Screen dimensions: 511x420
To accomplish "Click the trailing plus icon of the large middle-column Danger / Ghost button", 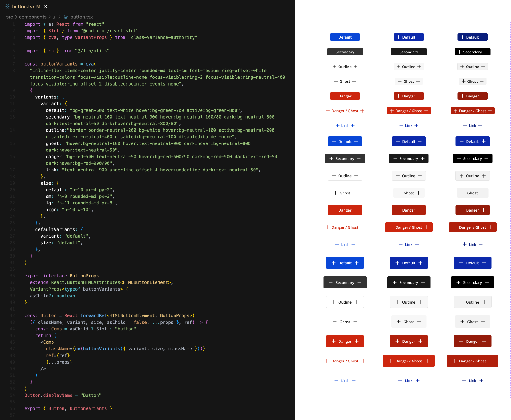I will [x=427, y=361].
